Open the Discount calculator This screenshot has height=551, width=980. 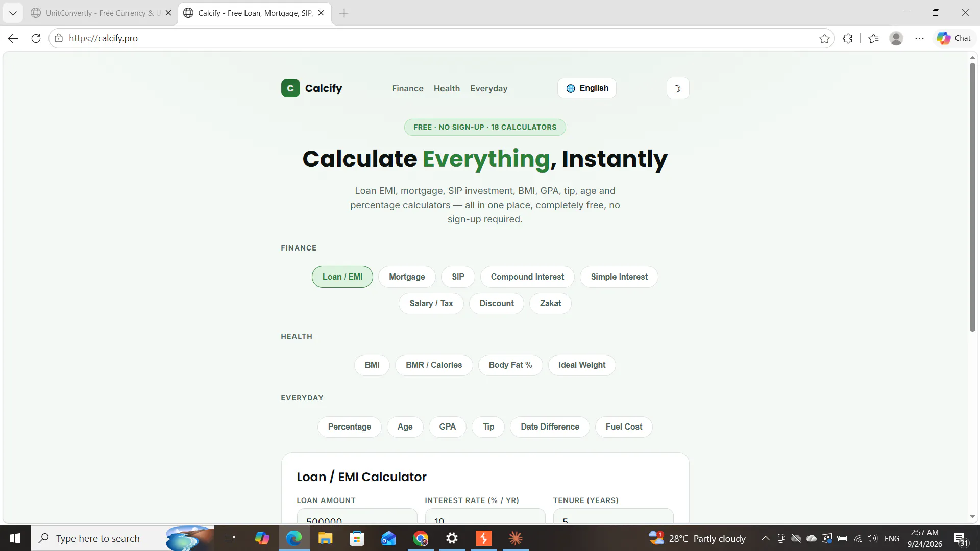[x=496, y=303]
